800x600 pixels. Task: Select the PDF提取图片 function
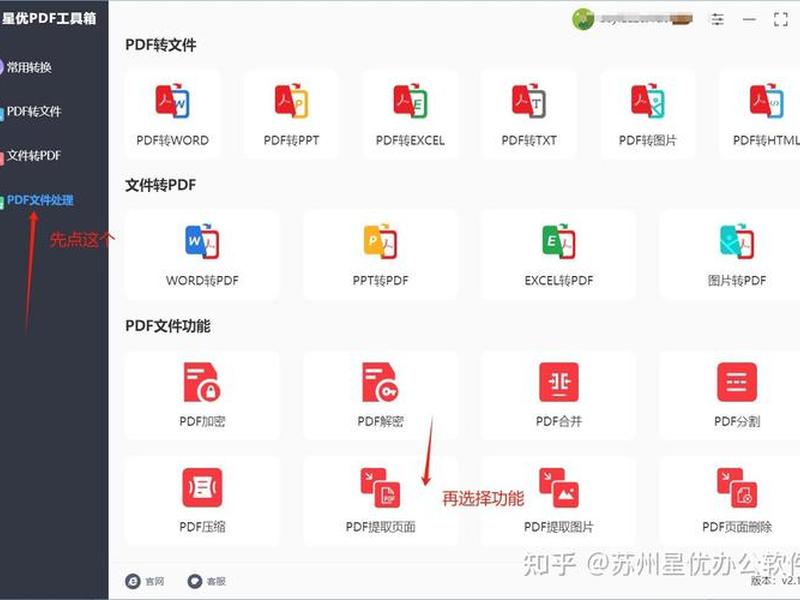tap(559, 501)
